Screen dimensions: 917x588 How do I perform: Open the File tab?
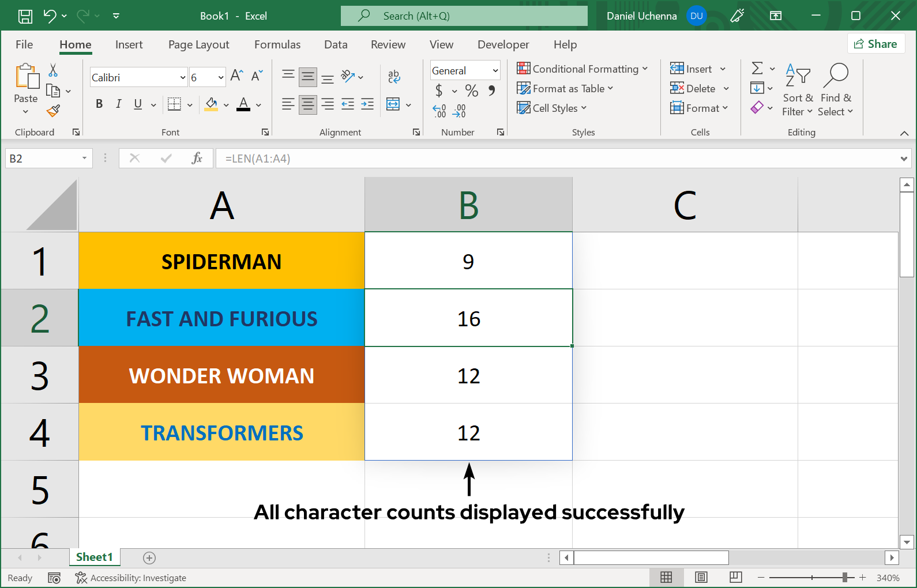tap(24, 44)
